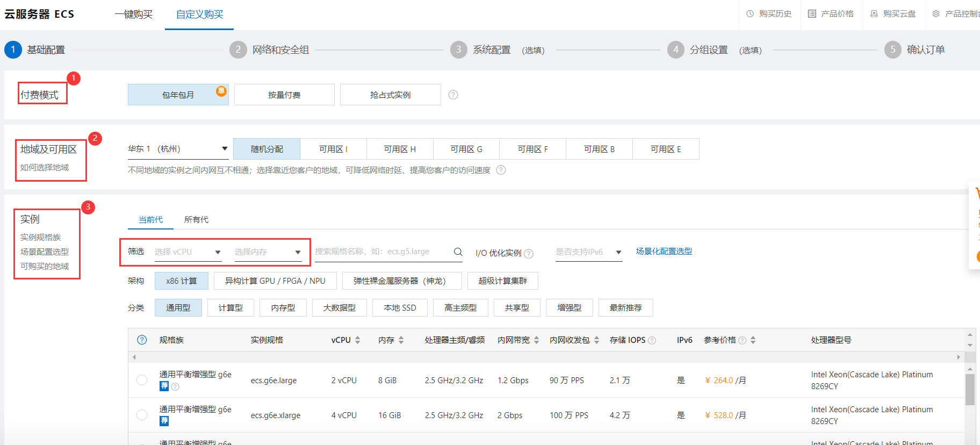Select the x86 计算 architecture
The height and width of the screenshot is (445, 980).
[182, 281]
